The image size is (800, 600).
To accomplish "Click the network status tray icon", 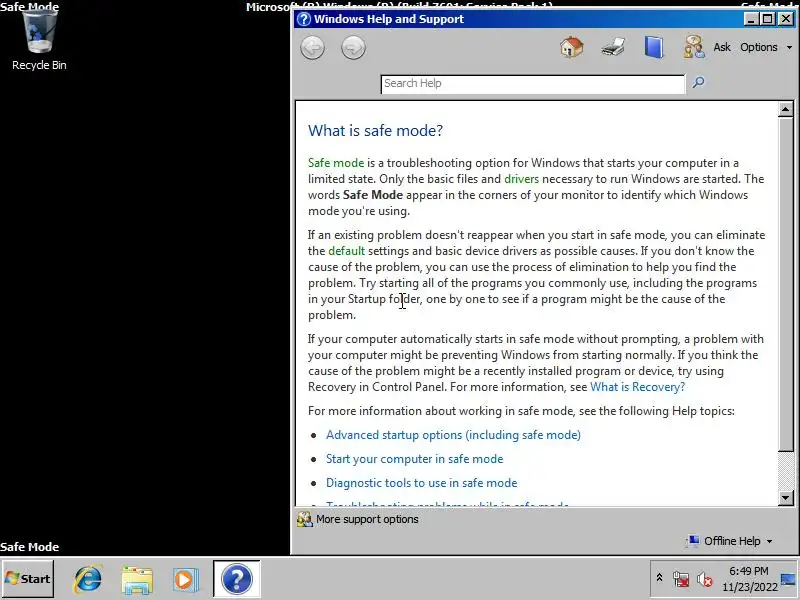I will pyautogui.click(x=681, y=579).
